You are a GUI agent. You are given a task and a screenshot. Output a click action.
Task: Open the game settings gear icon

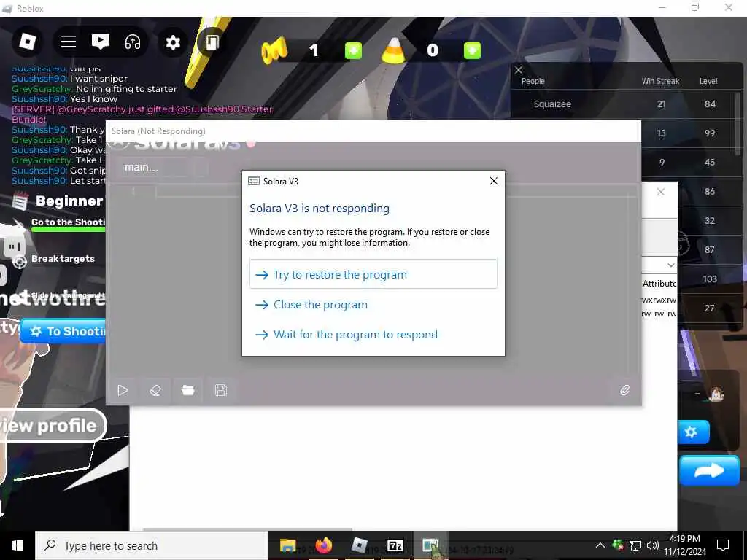(173, 42)
